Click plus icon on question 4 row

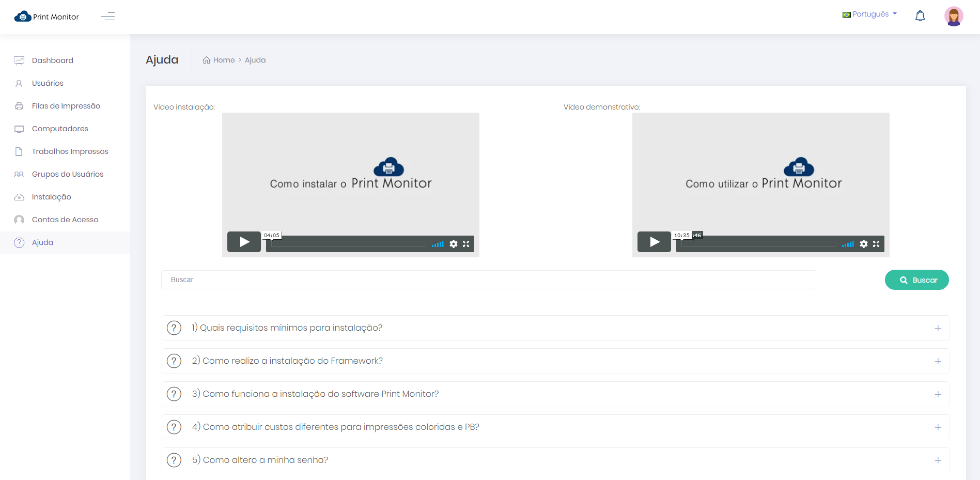(x=938, y=427)
